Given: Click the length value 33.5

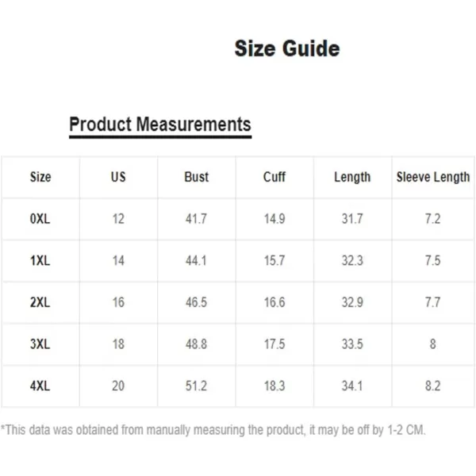Looking at the screenshot, I should pos(352,344).
